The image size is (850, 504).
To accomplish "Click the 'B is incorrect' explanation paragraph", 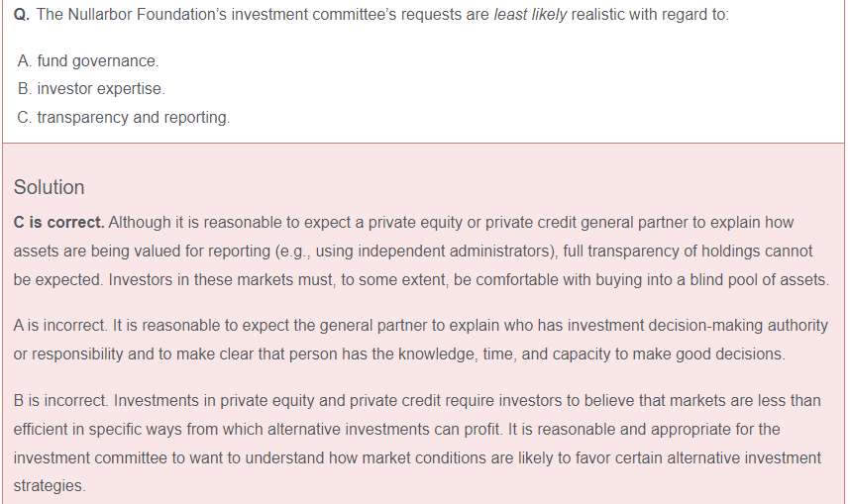I will 417,444.
